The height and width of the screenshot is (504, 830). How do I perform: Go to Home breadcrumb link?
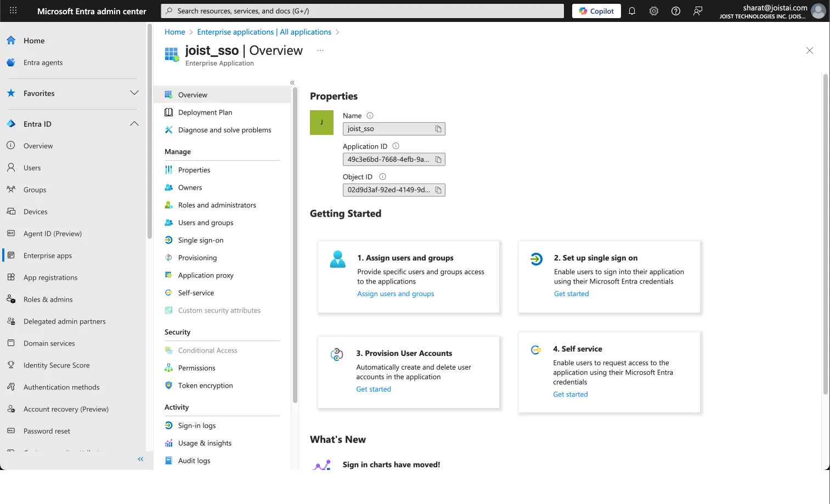(x=174, y=32)
